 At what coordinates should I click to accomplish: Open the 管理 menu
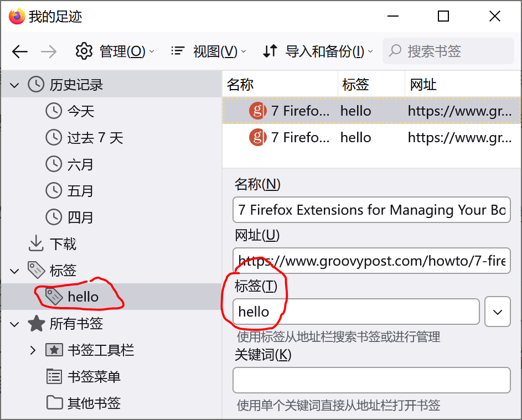(x=115, y=51)
